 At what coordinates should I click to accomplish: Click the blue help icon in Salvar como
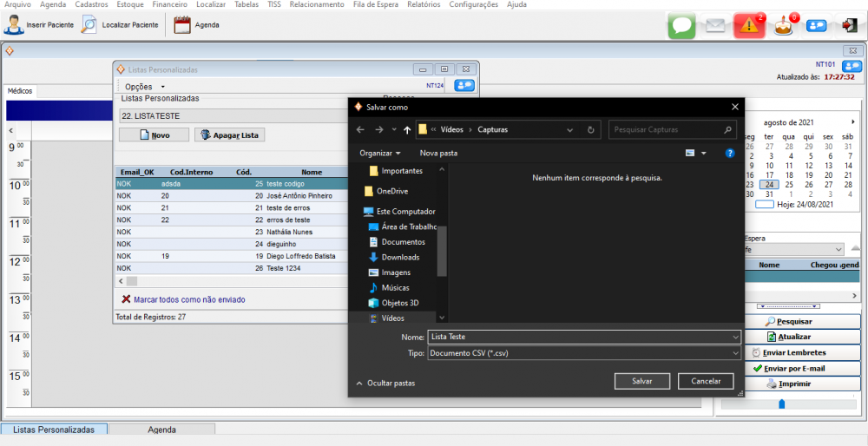730,153
